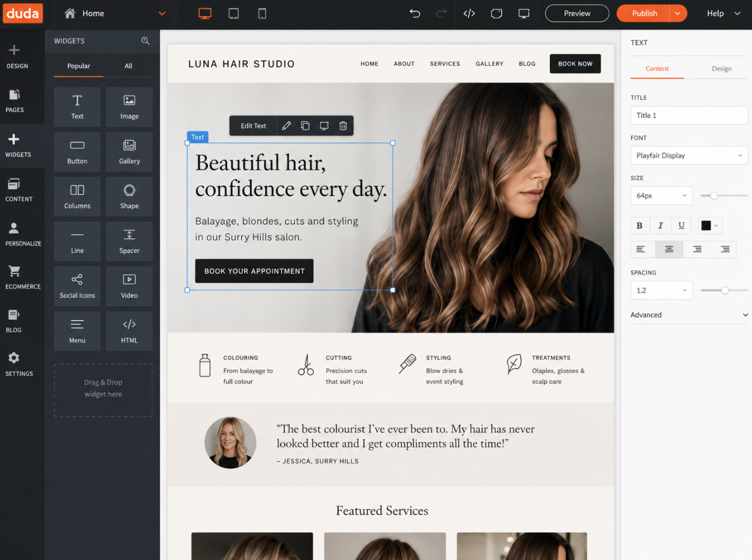Viewport: 752px width, 560px height.
Task: Switch to Design tab in Text panel
Action: pos(721,69)
